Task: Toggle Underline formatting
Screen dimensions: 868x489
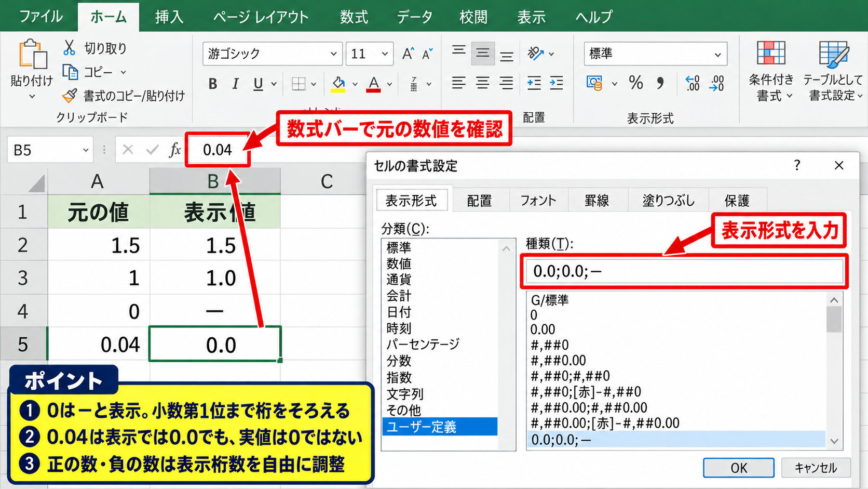Action: tap(258, 84)
